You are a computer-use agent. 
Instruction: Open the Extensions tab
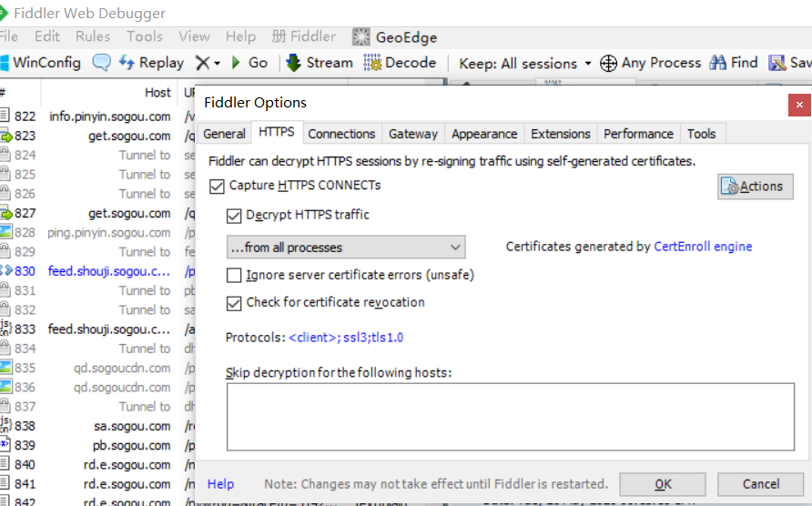(x=561, y=134)
